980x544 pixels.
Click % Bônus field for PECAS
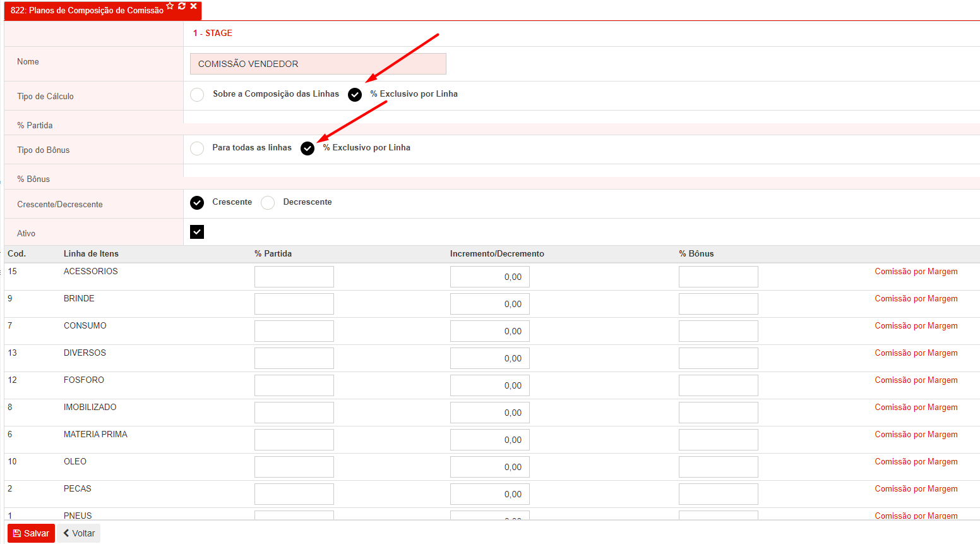coord(719,494)
